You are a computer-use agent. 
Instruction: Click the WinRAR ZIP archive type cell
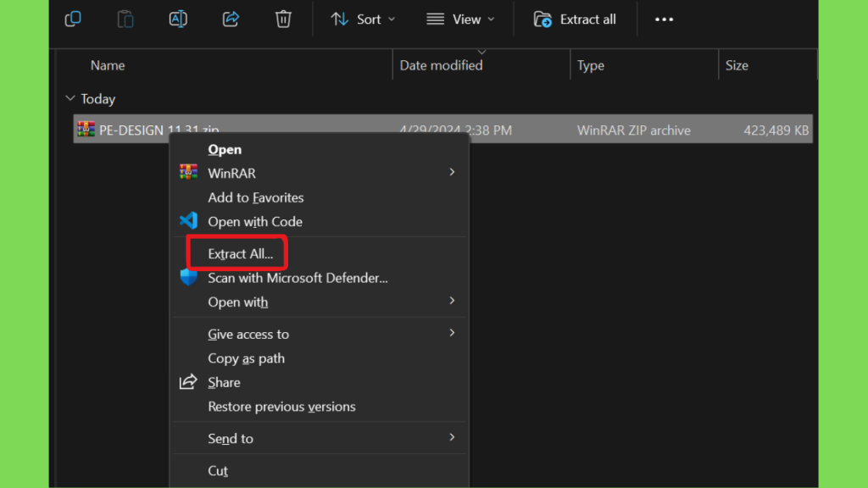coord(634,130)
